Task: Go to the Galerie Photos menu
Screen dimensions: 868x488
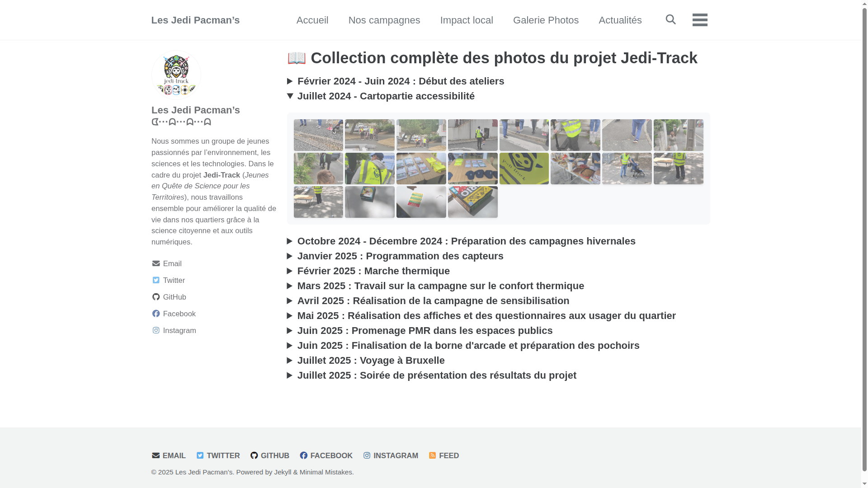Action: [545, 20]
